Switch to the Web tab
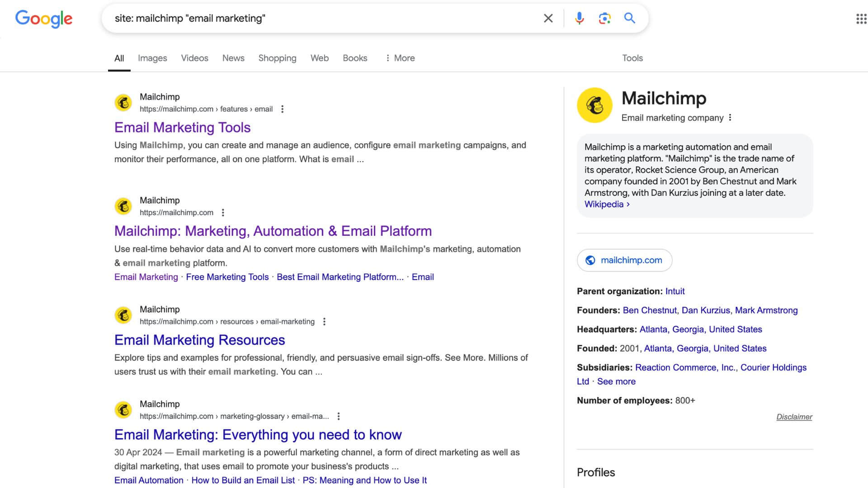This screenshot has width=868, height=488. point(320,58)
